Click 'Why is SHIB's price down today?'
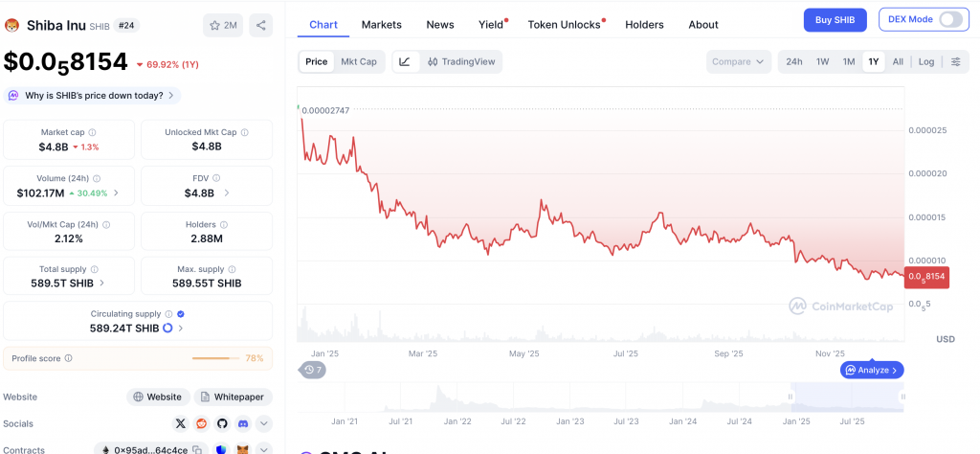Image resolution: width=980 pixels, height=454 pixels. [x=93, y=96]
